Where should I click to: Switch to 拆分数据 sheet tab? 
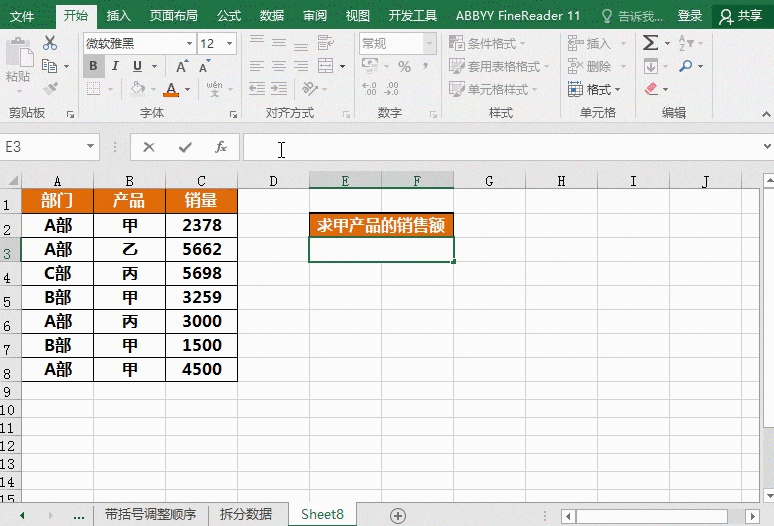246,514
